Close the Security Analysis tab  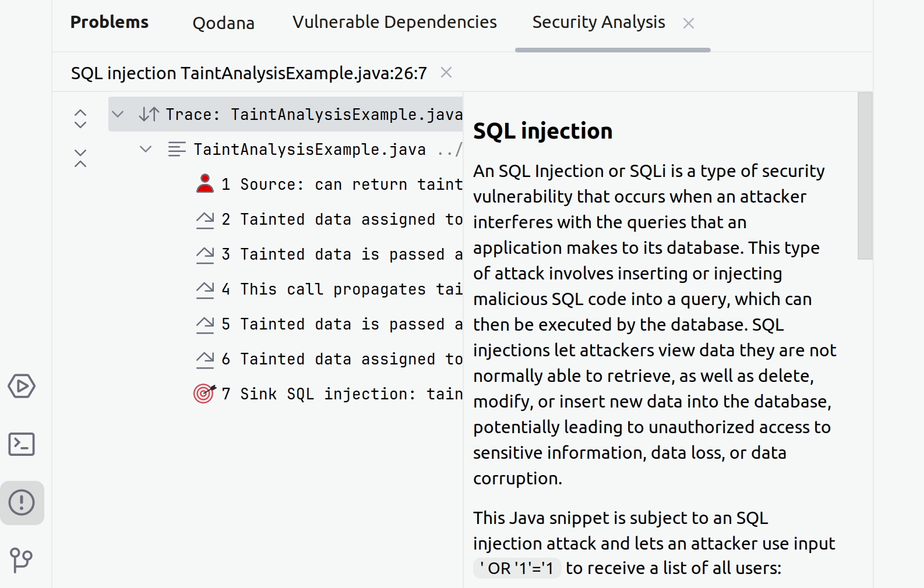(689, 23)
